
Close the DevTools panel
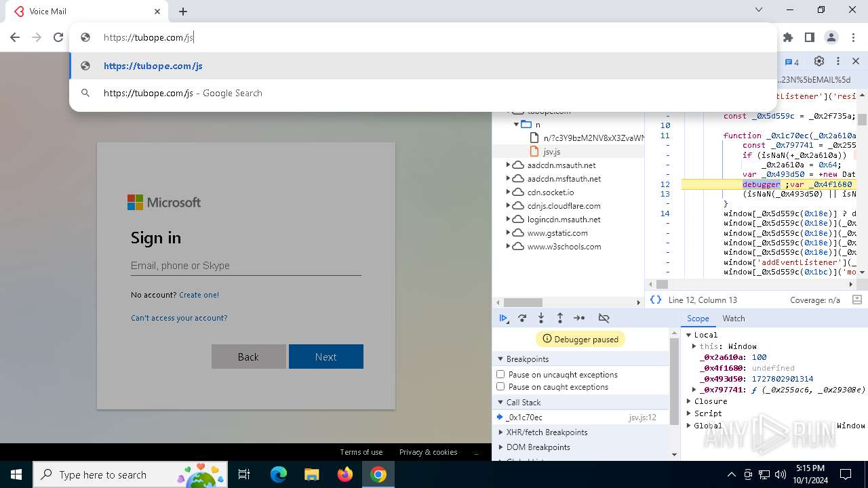(x=856, y=61)
